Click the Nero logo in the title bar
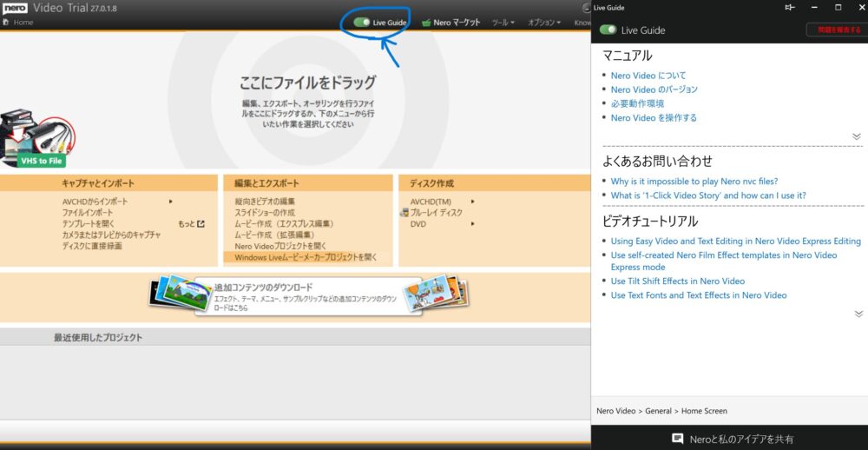The height and width of the screenshot is (450, 868). 15,9
